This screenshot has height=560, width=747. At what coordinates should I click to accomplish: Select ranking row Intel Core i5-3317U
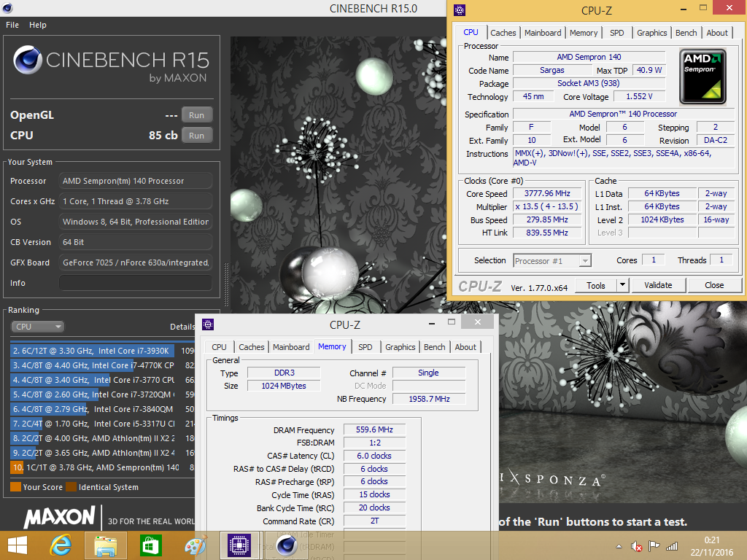[102, 424]
